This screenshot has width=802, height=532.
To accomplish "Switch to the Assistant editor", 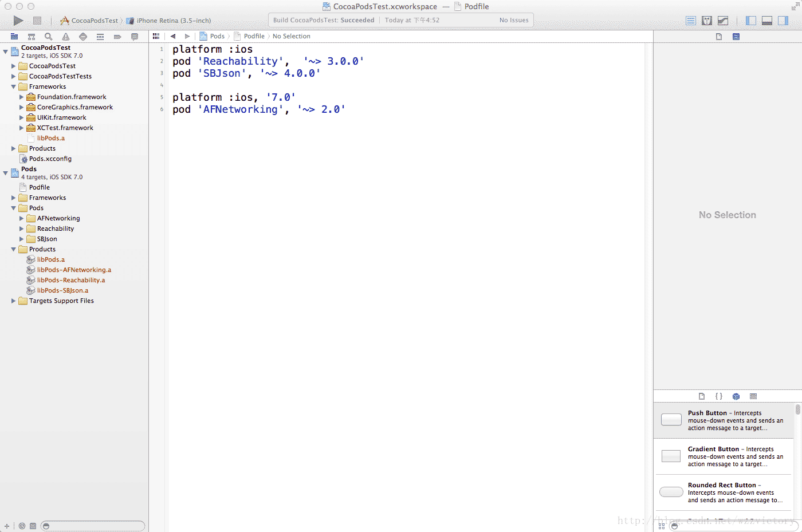I will tap(707, 21).
